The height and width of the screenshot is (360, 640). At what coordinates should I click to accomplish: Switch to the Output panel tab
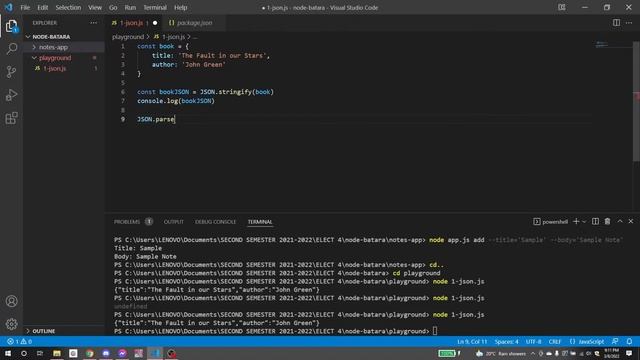(x=173, y=222)
